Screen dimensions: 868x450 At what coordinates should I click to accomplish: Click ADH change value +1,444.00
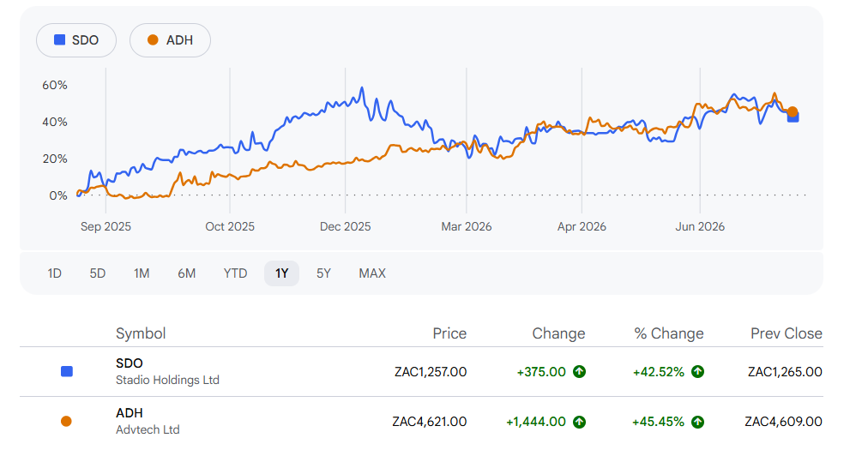[536, 422]
